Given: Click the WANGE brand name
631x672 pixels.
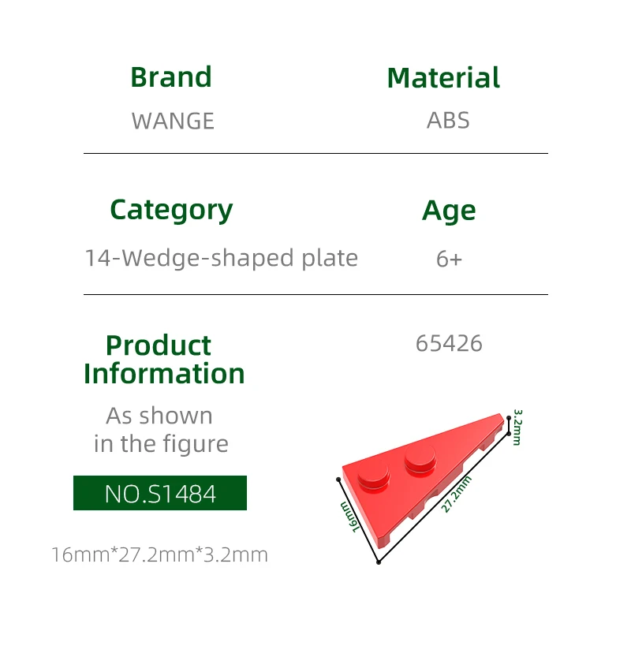Looking at the screenshot, I should (x=173, y=121).
